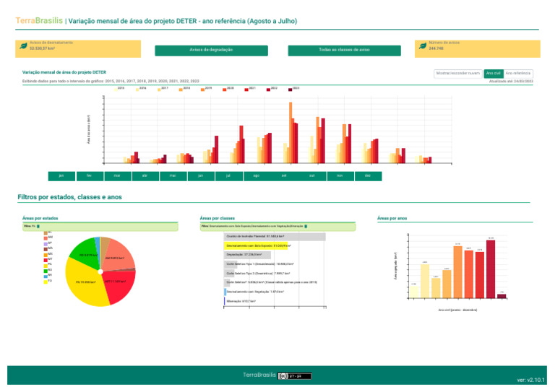Filter by the fev month button
This screenshot has height=392, width=555.
click(90, 176)
